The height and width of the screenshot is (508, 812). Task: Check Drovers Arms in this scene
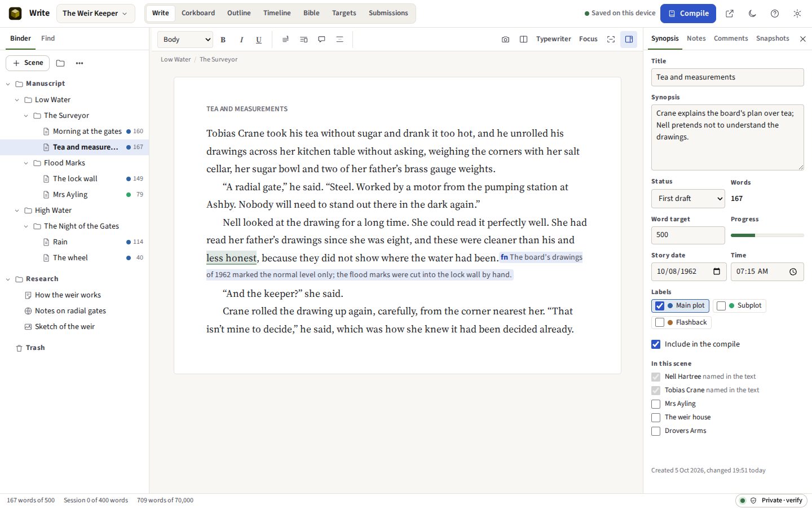(x=656, y=431)
